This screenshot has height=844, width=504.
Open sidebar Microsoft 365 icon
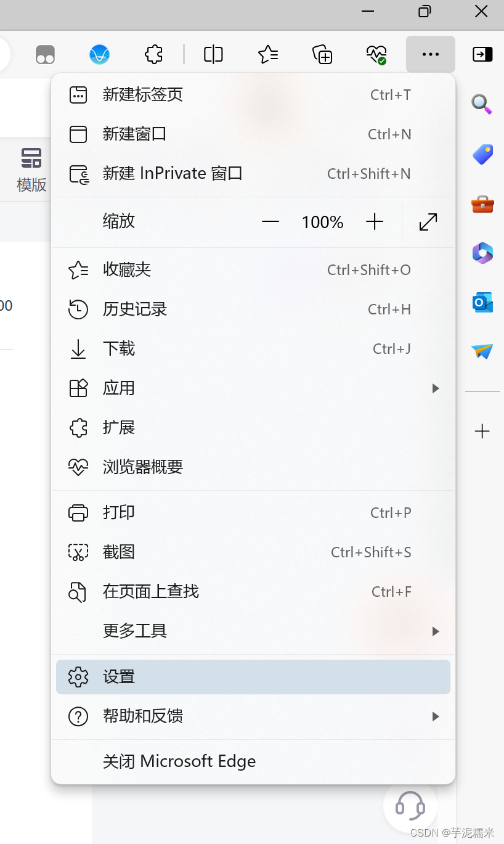point(482,253)
